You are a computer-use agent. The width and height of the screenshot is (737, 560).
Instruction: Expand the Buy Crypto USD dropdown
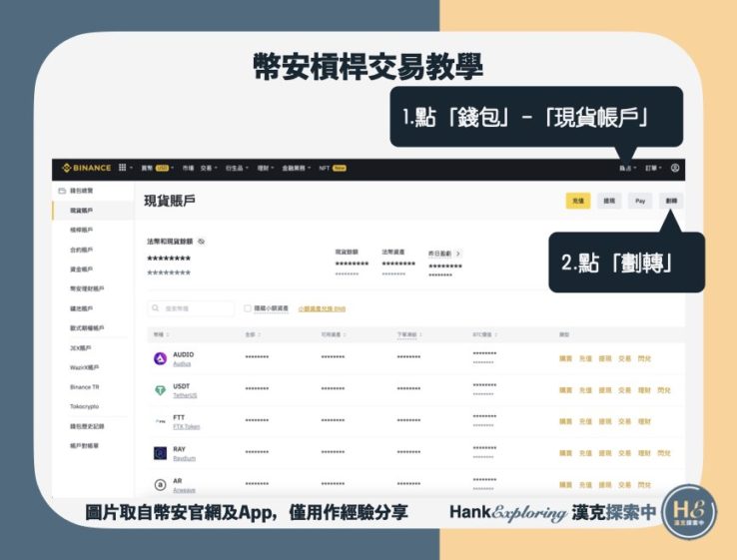tap(158, 168)
